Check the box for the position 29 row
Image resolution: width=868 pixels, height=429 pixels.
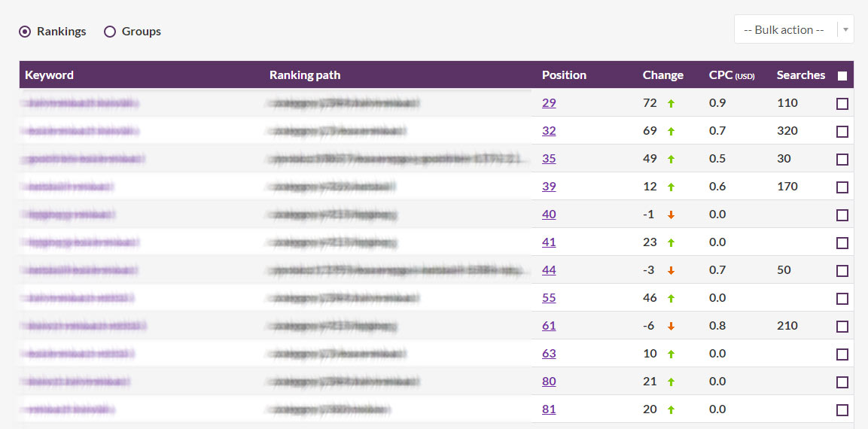coord(842,104)
